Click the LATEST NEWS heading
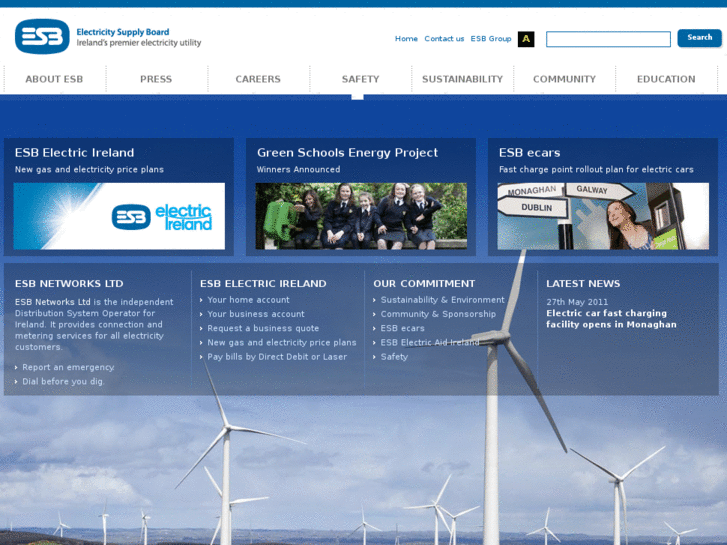The height and width of the screenshot is (545, 727). point(583,283)
